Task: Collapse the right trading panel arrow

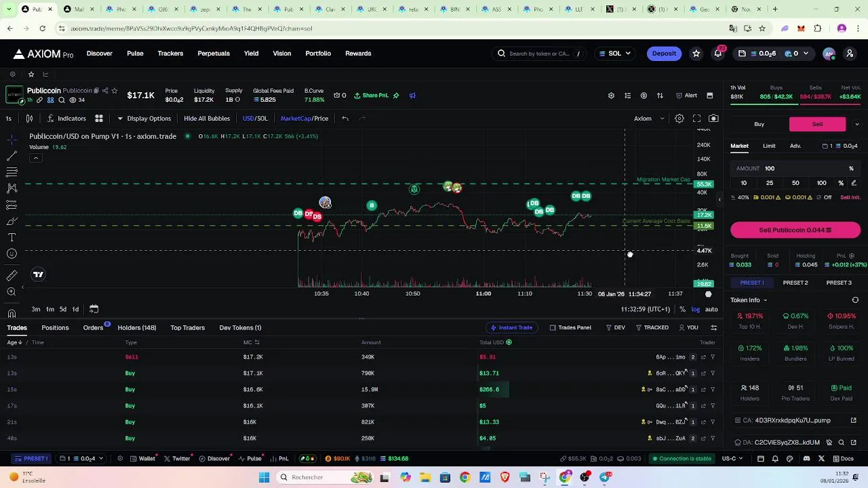Action: [x=719, y=199]
